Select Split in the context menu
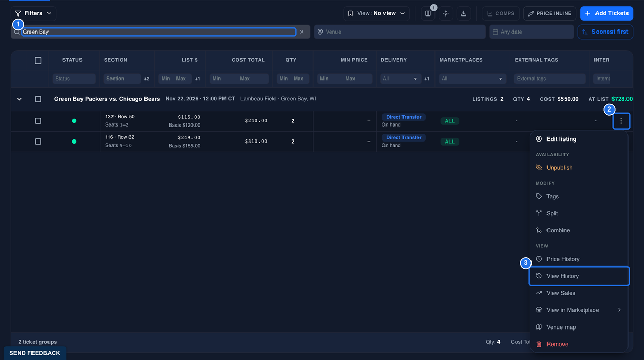This screenshot has height=360, width=644. pyautogui.click(x=579, y=213)
